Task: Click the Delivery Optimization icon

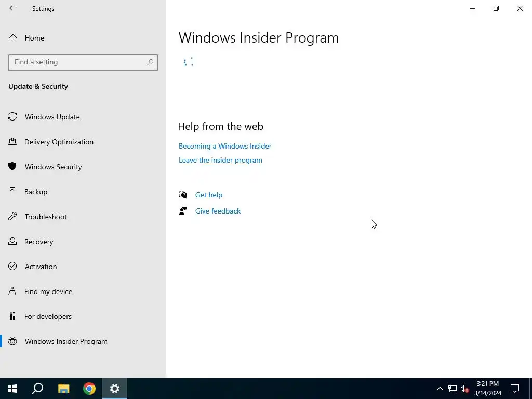Action: 12,141
